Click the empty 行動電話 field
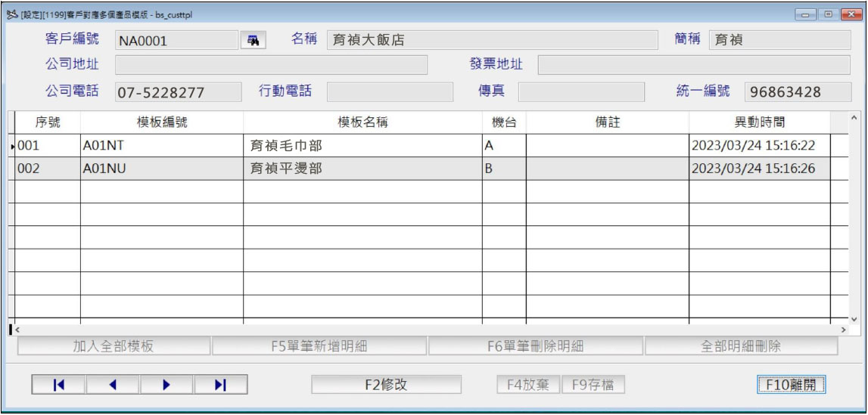 click(x=390, y=91)
